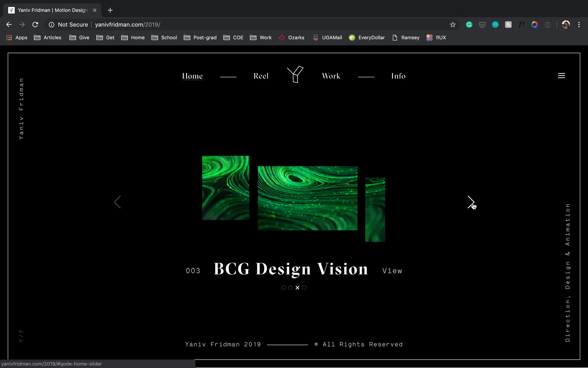This screenshot has width=588, height=368.
Task: Click the narrow right green thumbnail
Action: pos(375,210)
